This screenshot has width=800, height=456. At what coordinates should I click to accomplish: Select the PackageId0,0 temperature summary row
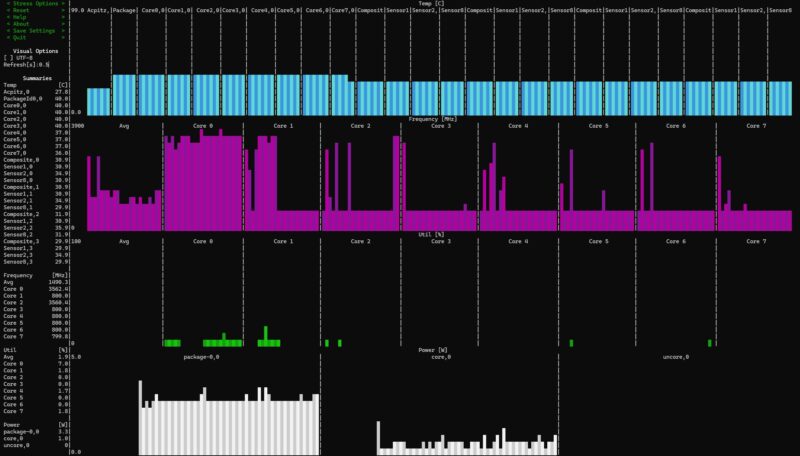[36, 98]
